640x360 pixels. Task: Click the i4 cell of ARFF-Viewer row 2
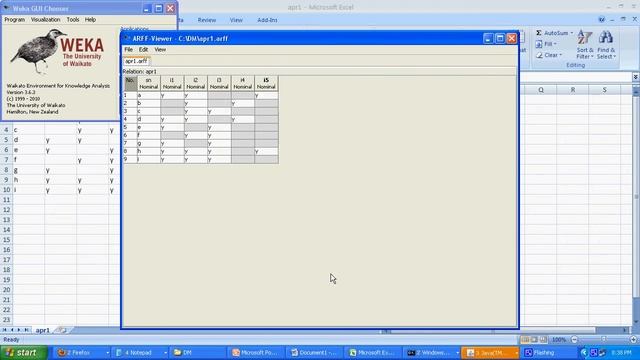pyautogui.click(x=242, y=103)
